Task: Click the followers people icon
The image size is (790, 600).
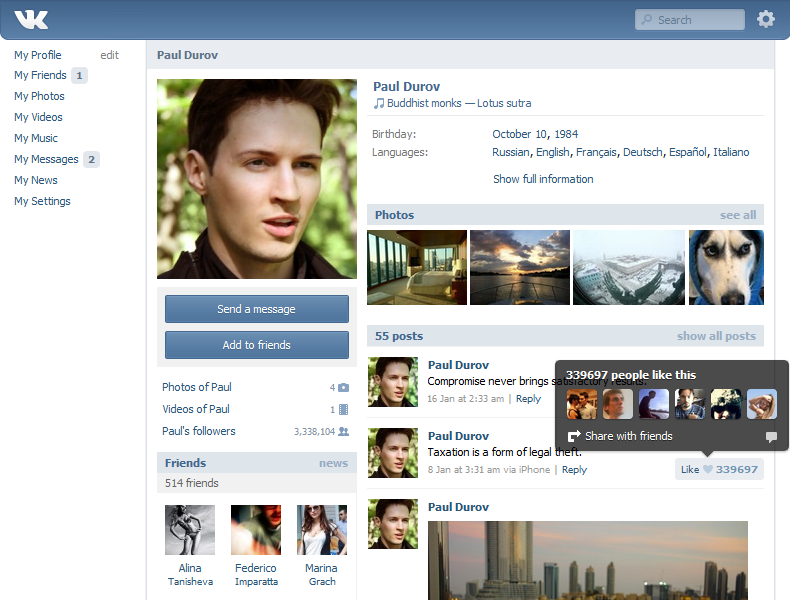Action: (344, 431)
